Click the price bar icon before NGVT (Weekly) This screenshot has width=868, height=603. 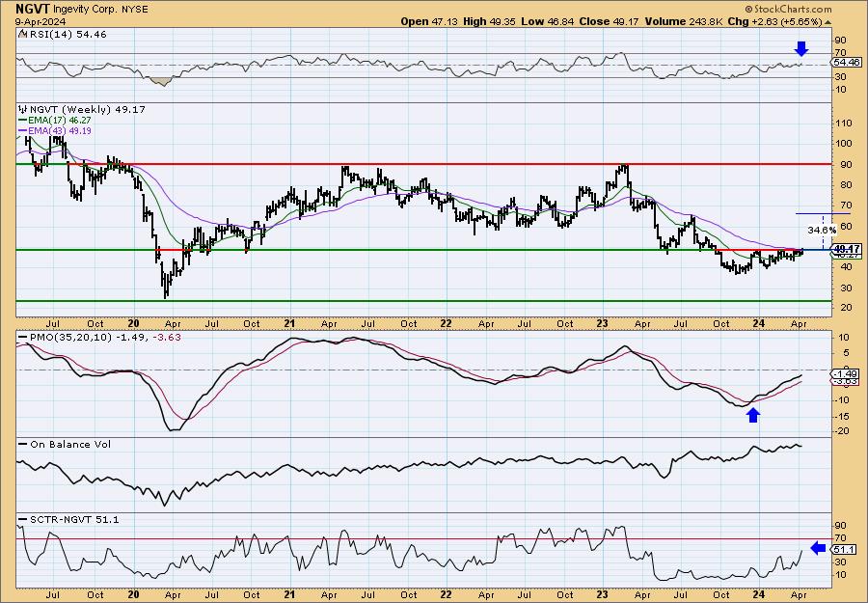click(22, 109)
